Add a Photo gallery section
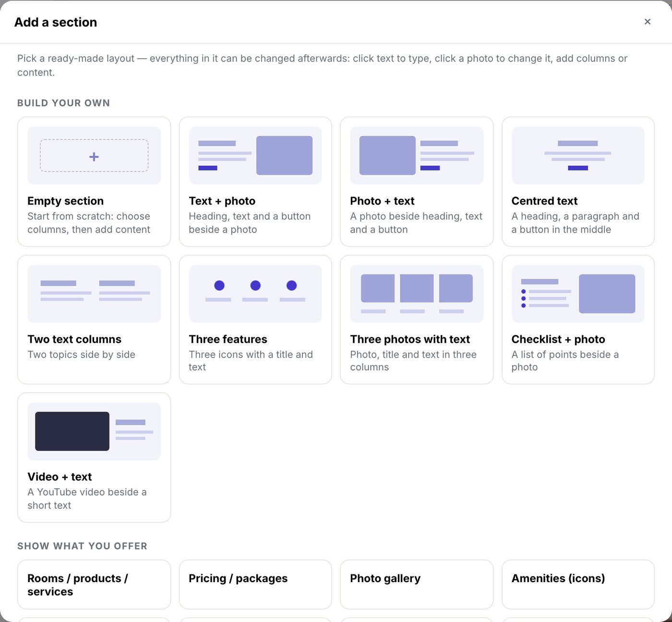 (x=417, y=585)
